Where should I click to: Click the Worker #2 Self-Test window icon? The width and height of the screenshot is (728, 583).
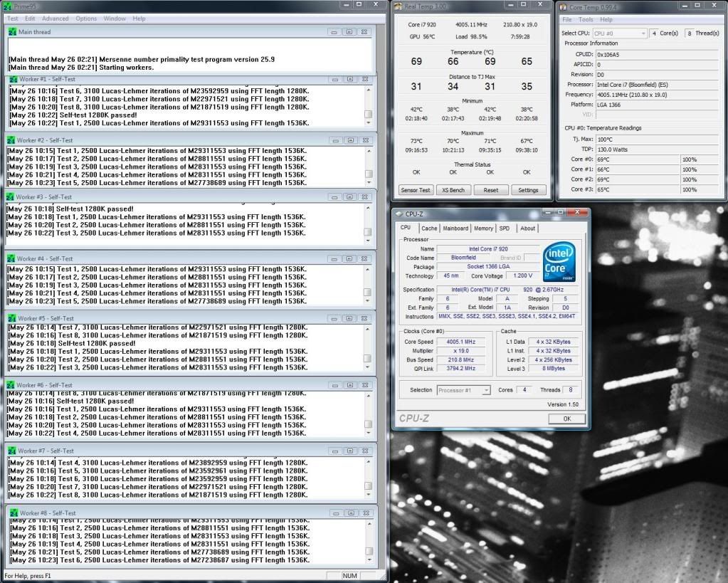tap(11, 140)
